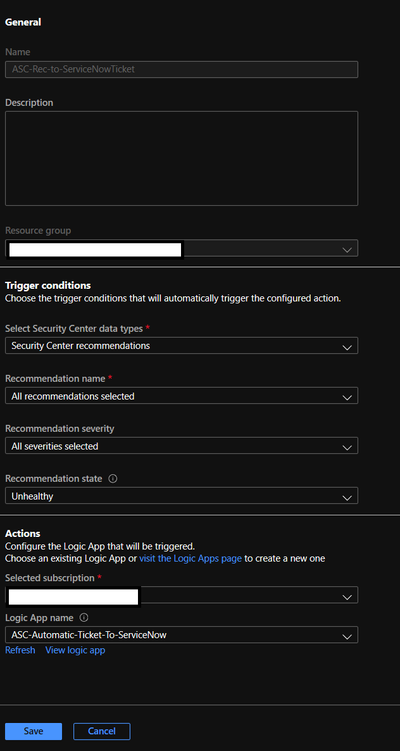The image size is (400, 751).
Task: Open the Selected subscription dropdown
Action: point(182,595)
